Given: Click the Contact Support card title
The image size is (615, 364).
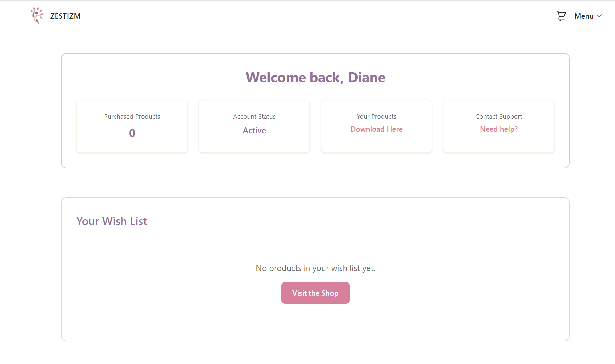Looking at the screenshot, I should 499,117.
